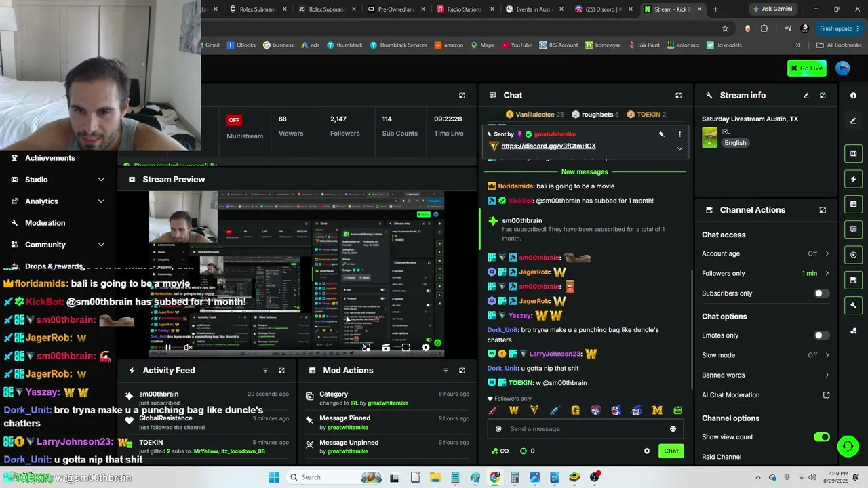
Task: Turn off Show view count
Action: click(x=821, y=437)
